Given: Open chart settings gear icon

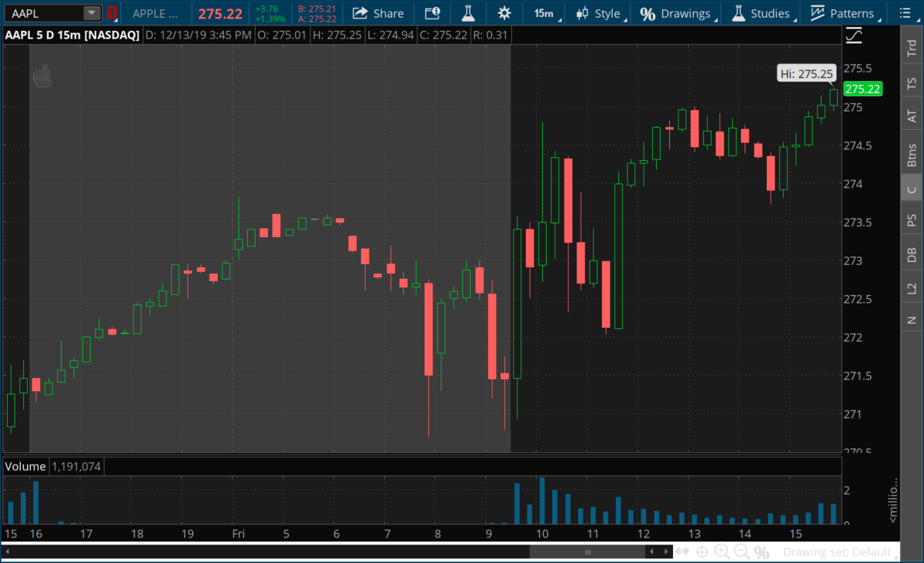Looking at the screenshot, I should point(504,13).
